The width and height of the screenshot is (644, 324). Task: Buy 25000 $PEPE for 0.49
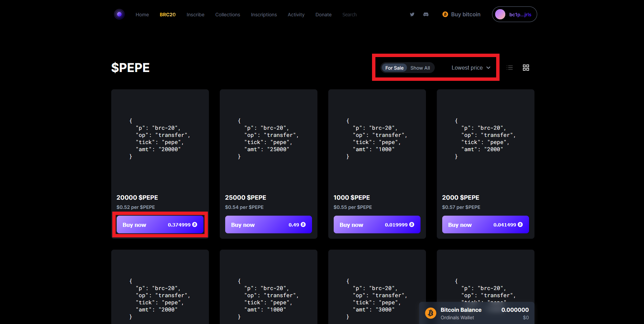click(268, 224)
